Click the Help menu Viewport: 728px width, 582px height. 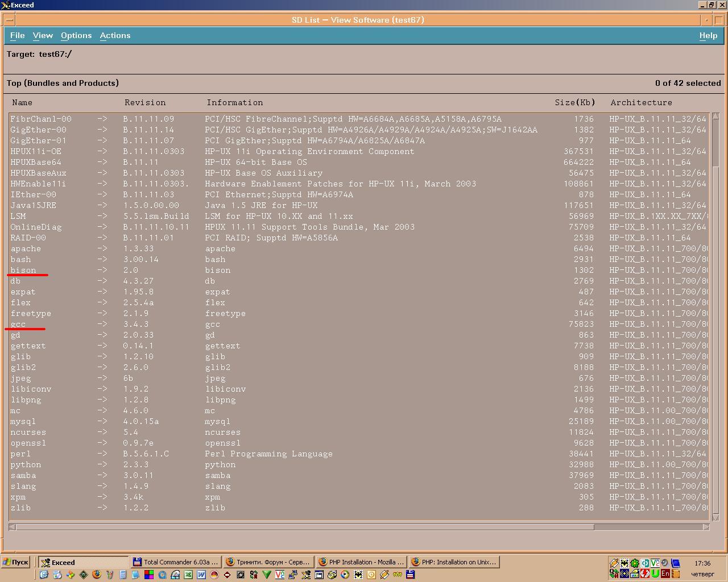pos(708,35)
